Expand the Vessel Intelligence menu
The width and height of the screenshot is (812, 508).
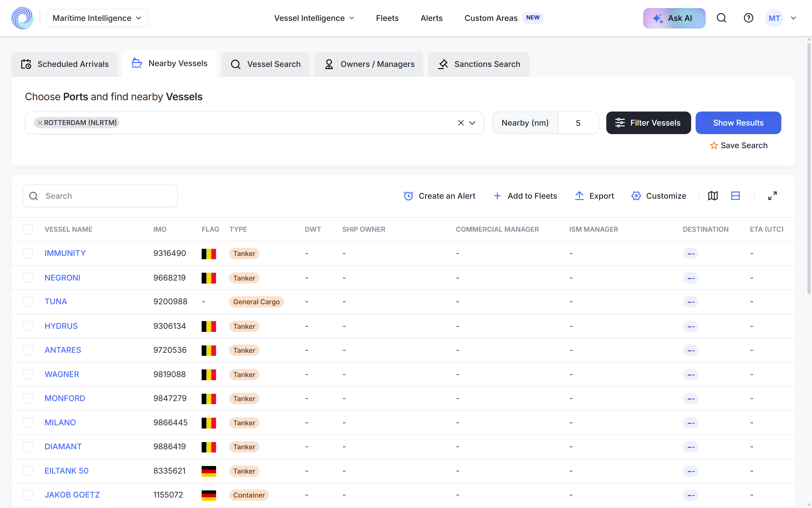314,18
